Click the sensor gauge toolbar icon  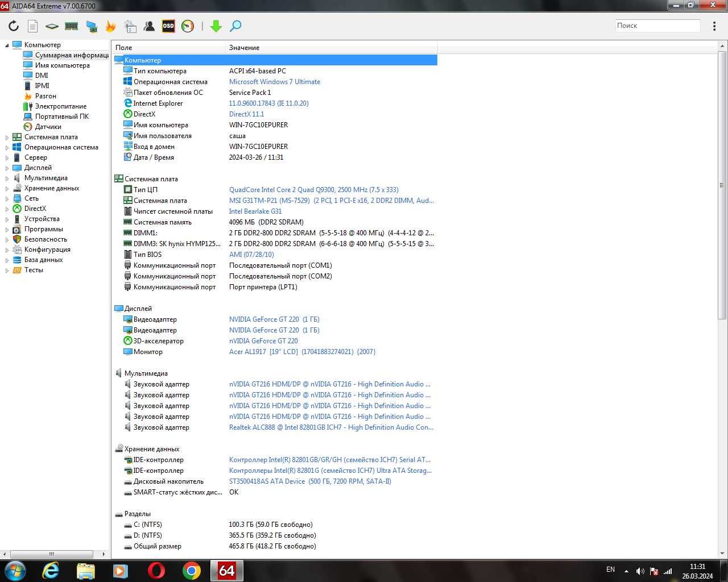(188, 26)
